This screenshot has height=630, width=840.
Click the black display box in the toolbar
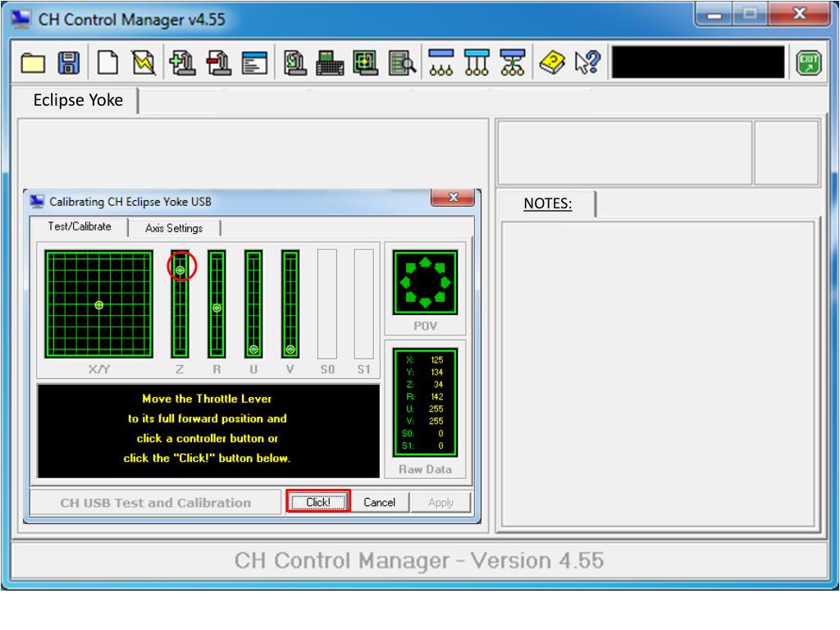tap(698, 62)
